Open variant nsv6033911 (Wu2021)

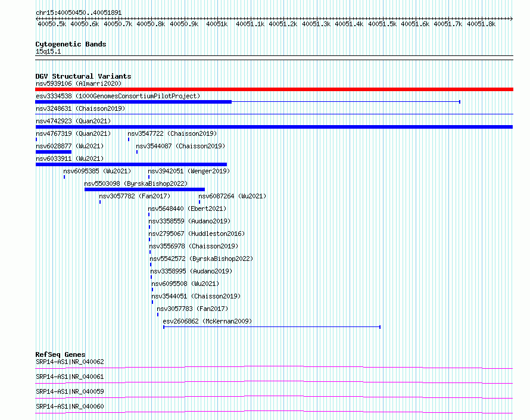point(70,158)
